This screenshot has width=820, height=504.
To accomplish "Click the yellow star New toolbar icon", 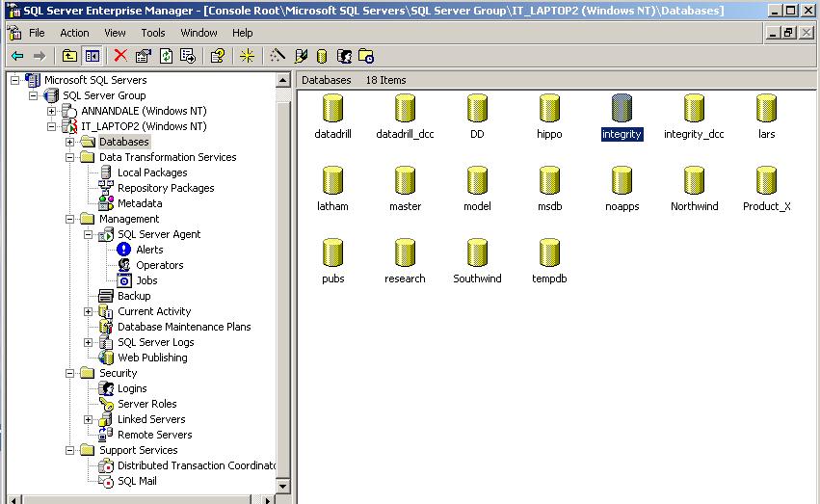I will [x=247, y=56].
